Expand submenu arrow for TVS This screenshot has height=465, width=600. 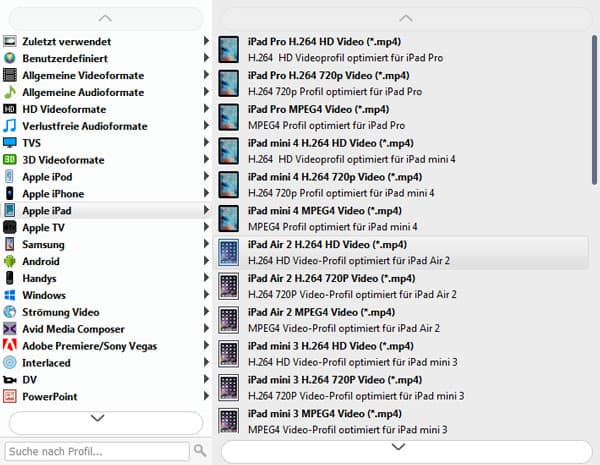coord(206,142)
